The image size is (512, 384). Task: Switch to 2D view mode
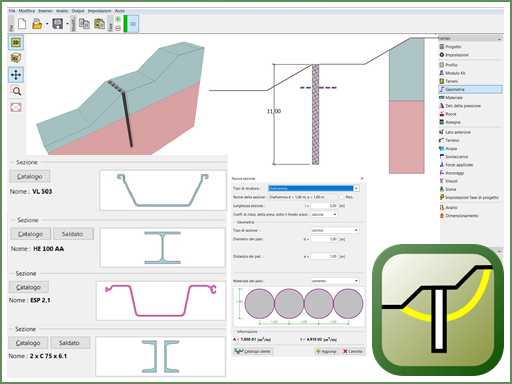point(16,43)
